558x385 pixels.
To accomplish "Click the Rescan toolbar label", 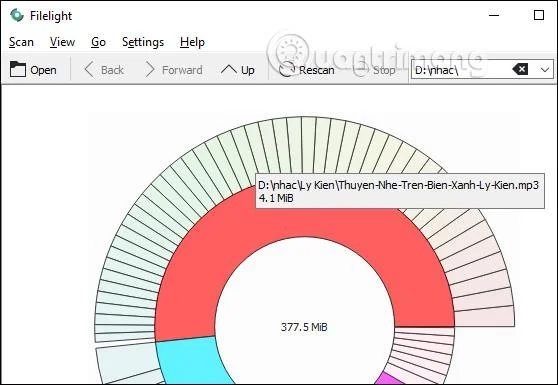I will coord(317,70).
